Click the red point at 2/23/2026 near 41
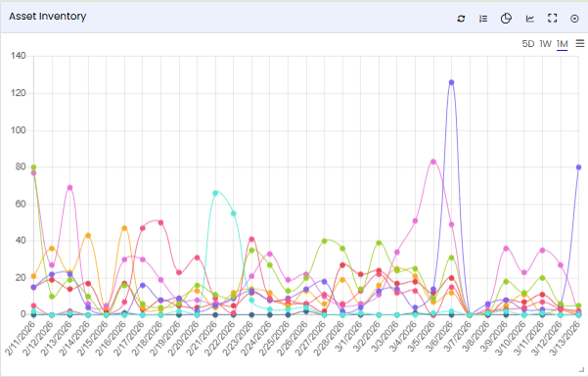The height and width of the screenshot is (377, 588). pyautogui.click(x=251, y=239)
